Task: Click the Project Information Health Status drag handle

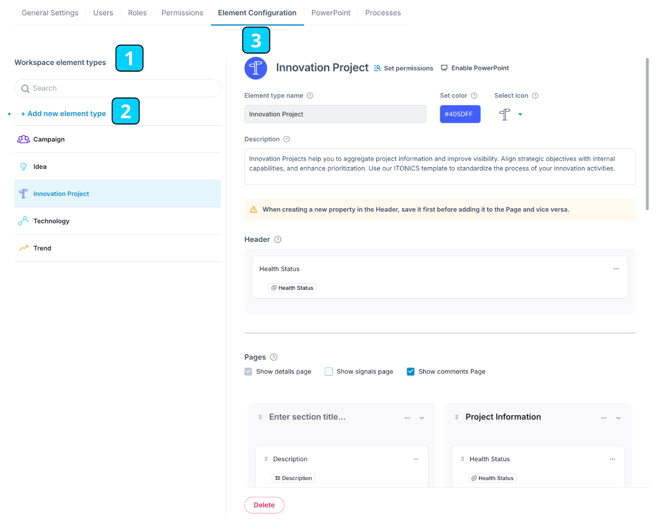Action: point(462,459)
